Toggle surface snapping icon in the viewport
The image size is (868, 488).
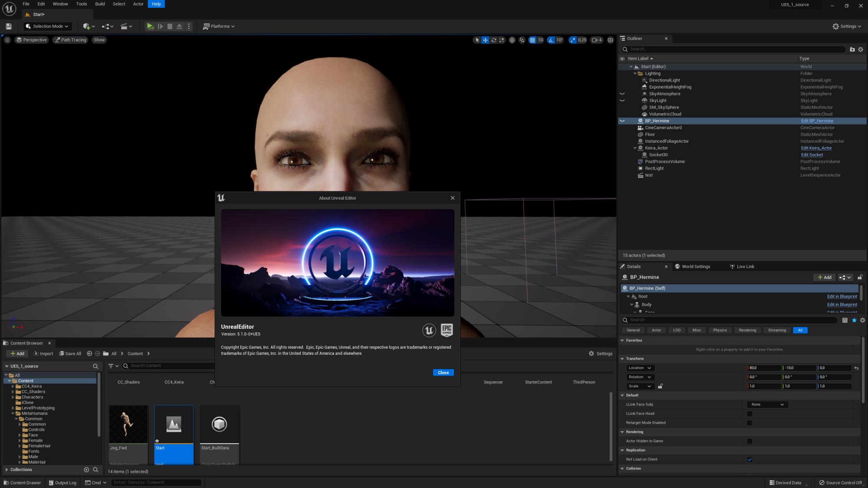pyautogui.click(x=522, y=40)
